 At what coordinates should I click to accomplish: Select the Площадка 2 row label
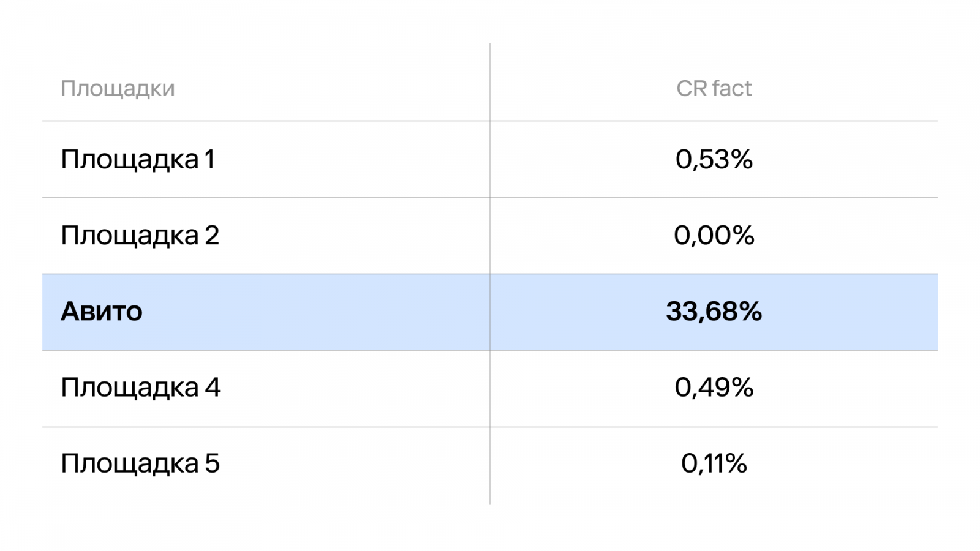(x=140, y=236)
